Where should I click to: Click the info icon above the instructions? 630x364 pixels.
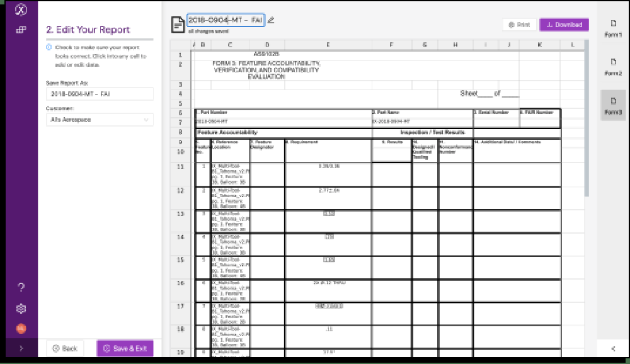[x=49, y=47]
